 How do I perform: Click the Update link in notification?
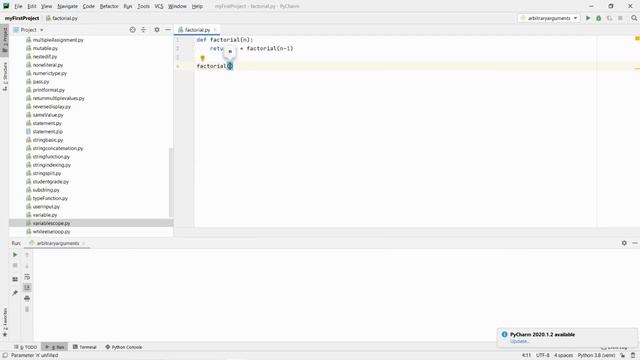(520, 341)
